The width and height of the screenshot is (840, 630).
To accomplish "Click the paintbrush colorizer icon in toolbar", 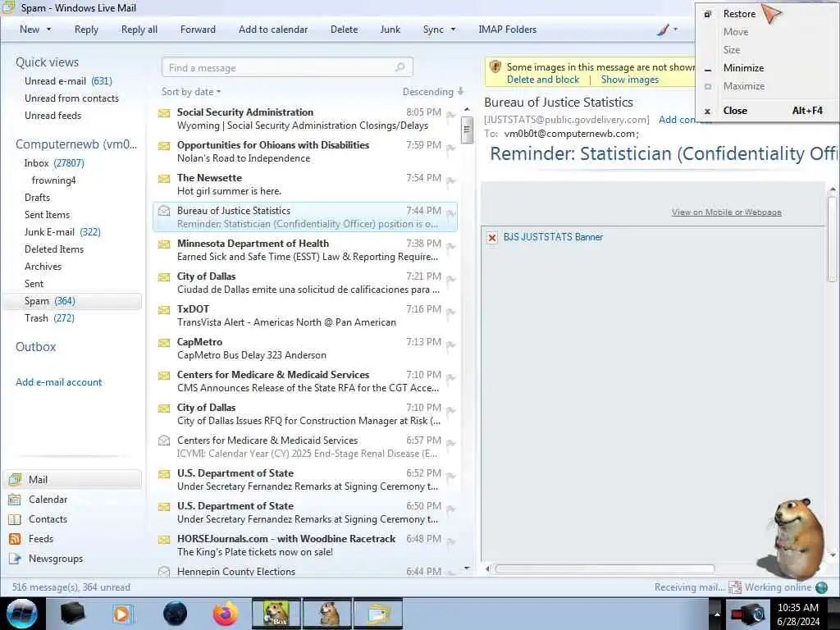I will pyautogui.click(x=663, y=30).
